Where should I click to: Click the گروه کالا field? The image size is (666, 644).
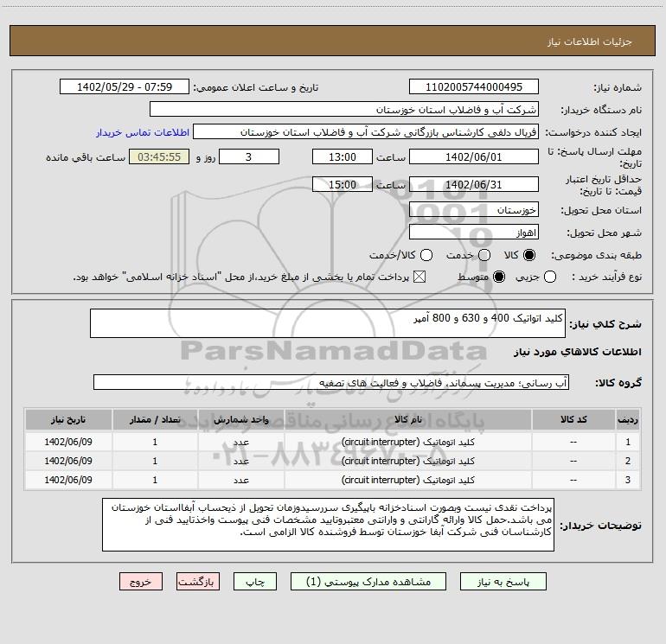(331, 382)
